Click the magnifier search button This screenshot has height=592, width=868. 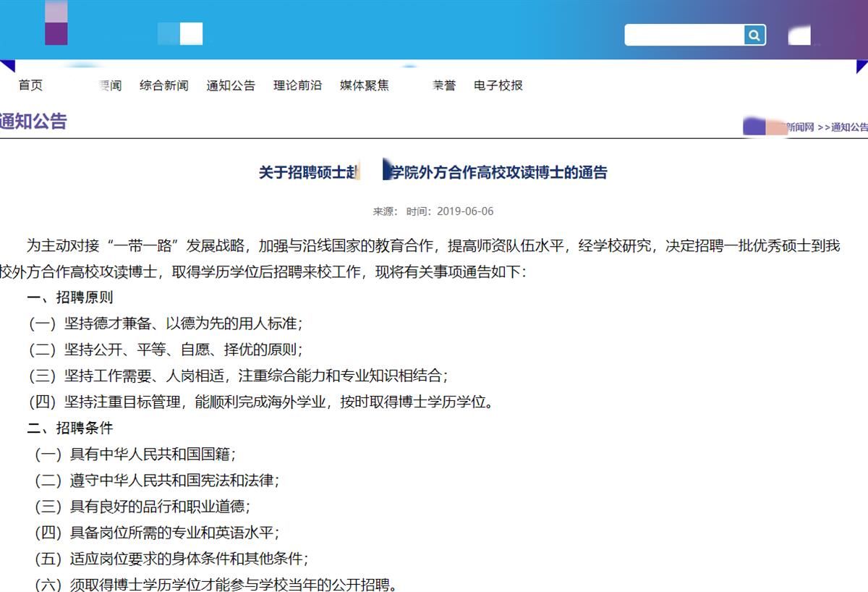point(754,35)
